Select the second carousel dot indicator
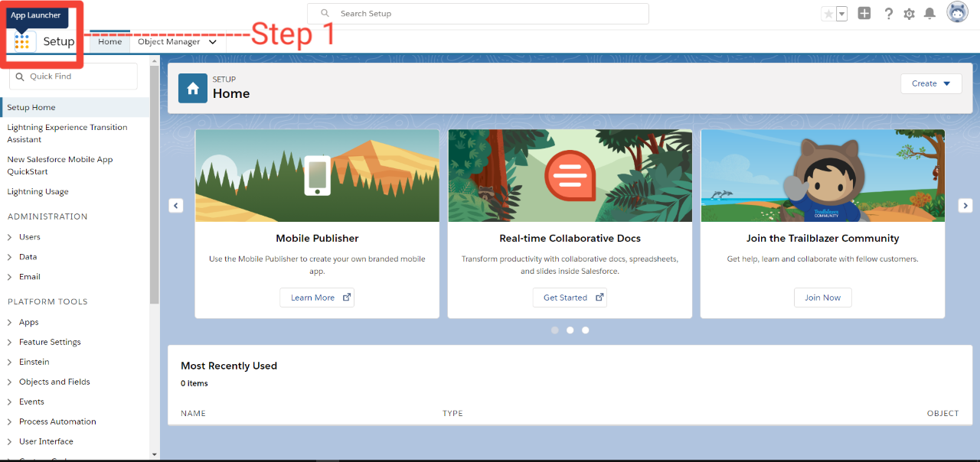Image resolution: width=980 pixels, height=462 pixels. tap(570, 330)
